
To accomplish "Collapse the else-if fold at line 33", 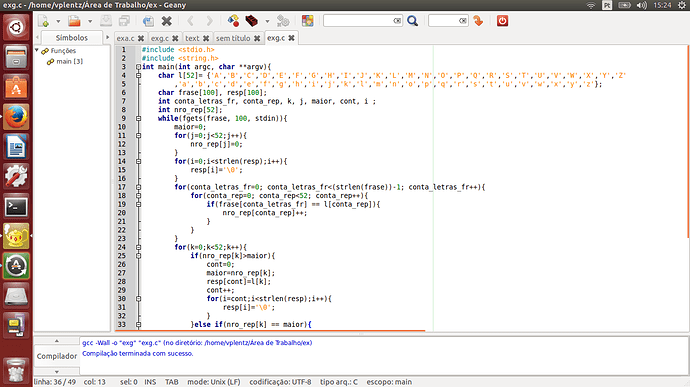I will click(x=138, y=324).
